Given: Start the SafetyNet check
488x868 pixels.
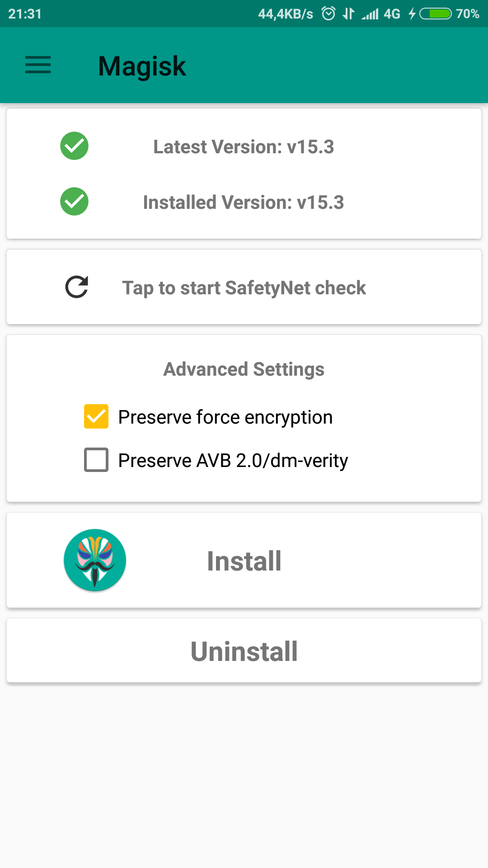Looking at the screenshot, I should coord(244,288).
